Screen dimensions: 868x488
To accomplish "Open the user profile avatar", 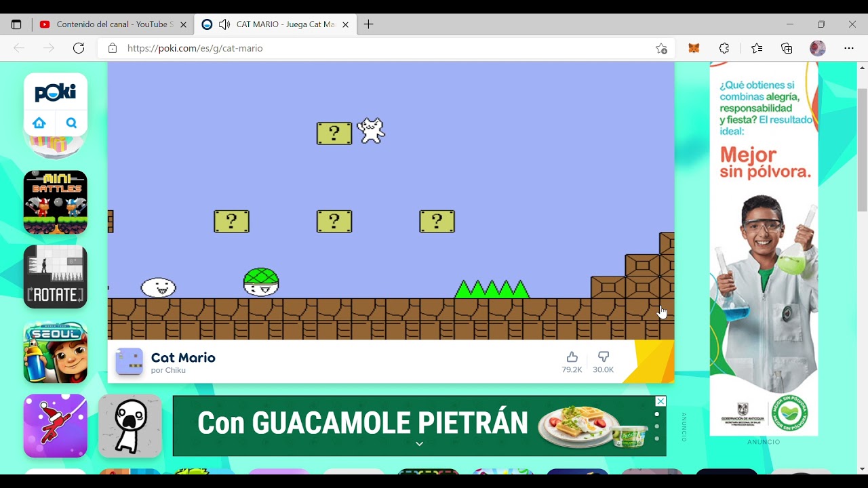I will pyautogui.click(x=818, y=48).
